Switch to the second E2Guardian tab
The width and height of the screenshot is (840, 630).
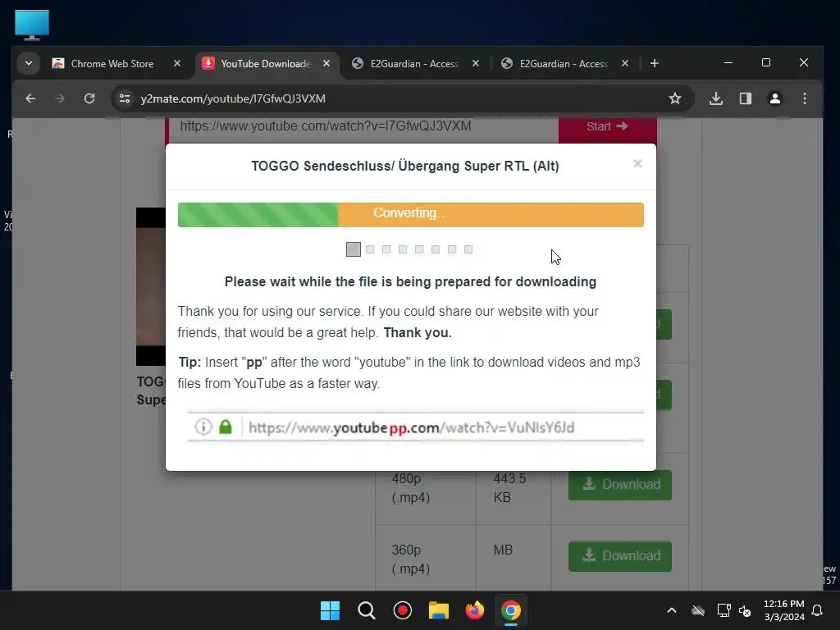(564, 64)
